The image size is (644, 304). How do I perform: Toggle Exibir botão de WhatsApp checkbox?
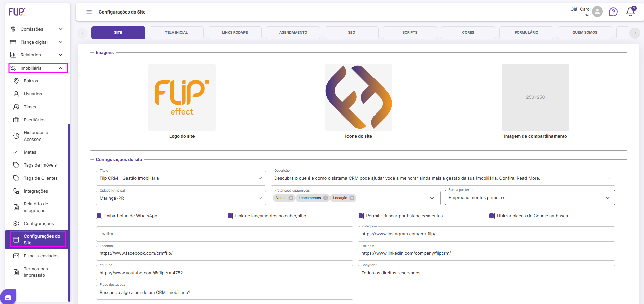click(99, 216)
